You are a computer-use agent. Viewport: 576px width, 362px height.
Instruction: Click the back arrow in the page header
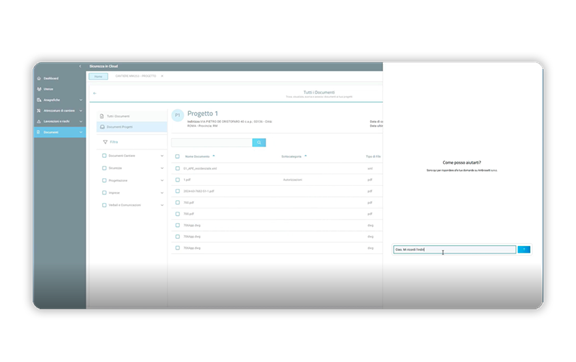tap(94, 93)
